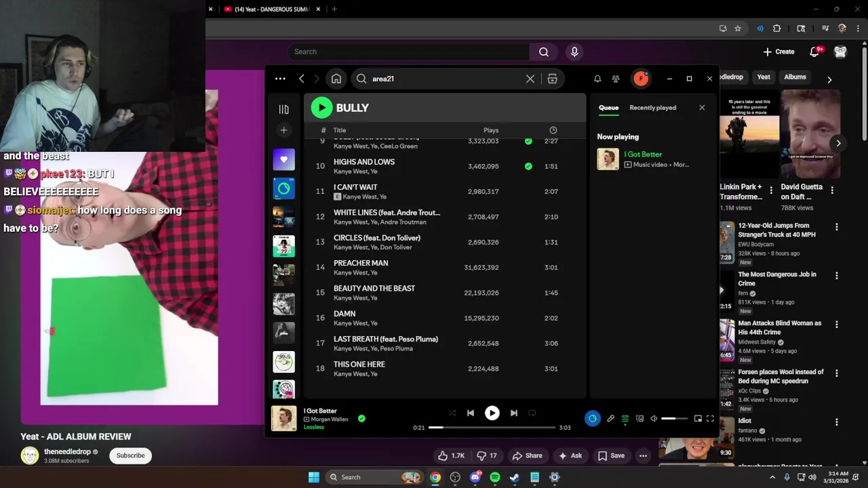Click YouTube Search input field
This screenshot has height=488, width=868.
(x=408, y=52)
